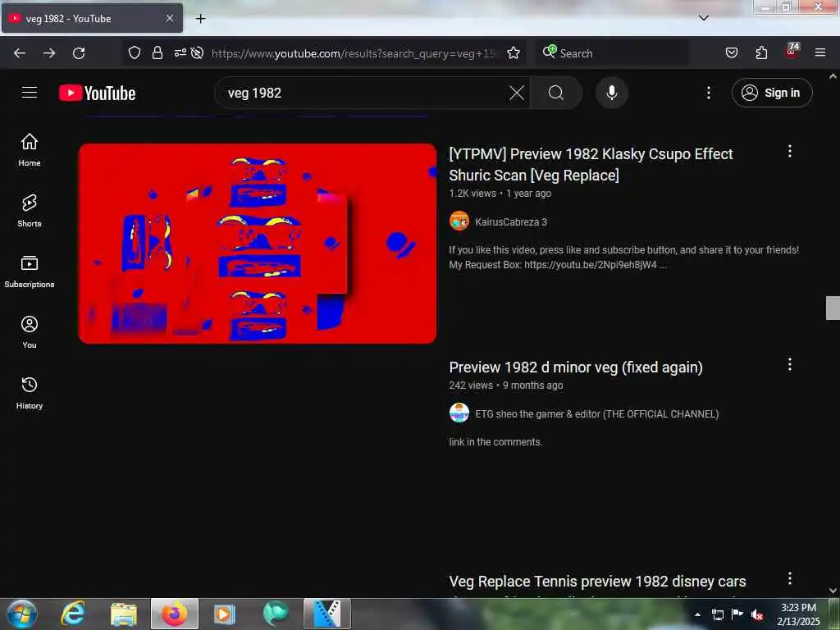Open a new browser tab
840x630 pixels.
pos(200,19)
